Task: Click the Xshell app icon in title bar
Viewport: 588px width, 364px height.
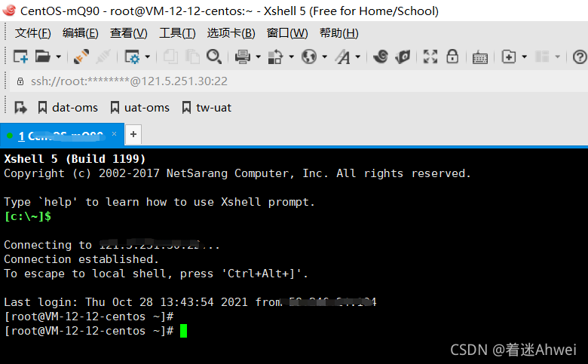Action: (9, 11)
